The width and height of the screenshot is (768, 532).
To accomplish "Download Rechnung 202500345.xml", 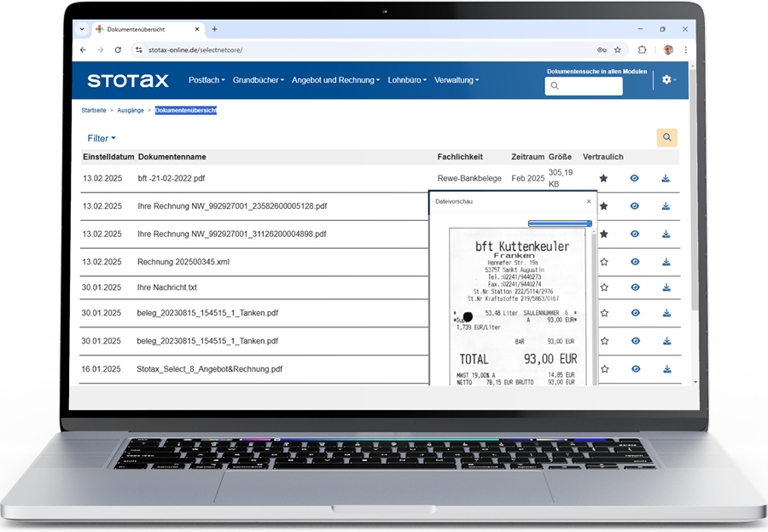I will pos(666,262).
